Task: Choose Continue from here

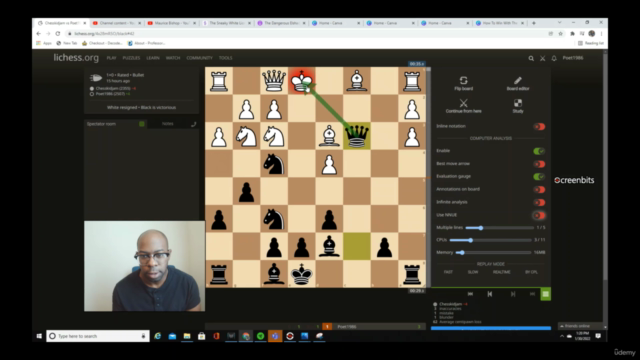Action: pos(463,106)
